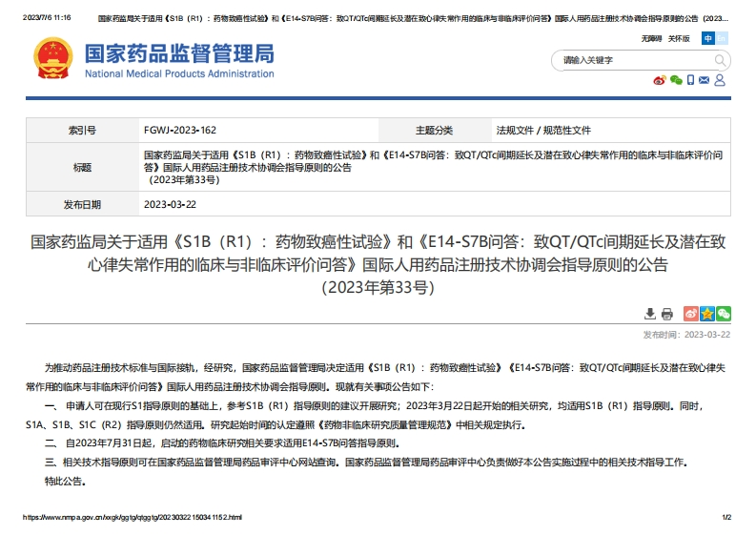The width and height of the screenshot is (756, 535).
Task: Open the user account icon in the header
Action: (x=720, y=81)
